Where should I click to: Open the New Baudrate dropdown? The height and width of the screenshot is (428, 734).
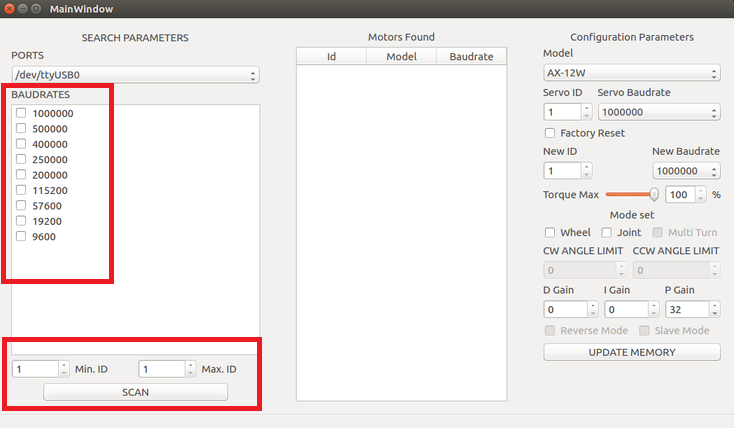[685, 171]
